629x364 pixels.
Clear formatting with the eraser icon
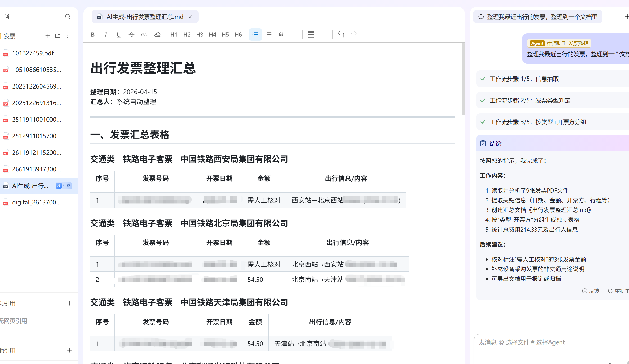click(x=157, y=35)
